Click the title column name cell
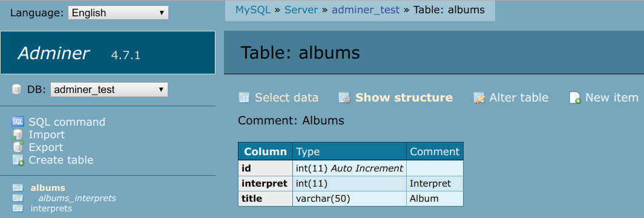 tap(265, 198)
